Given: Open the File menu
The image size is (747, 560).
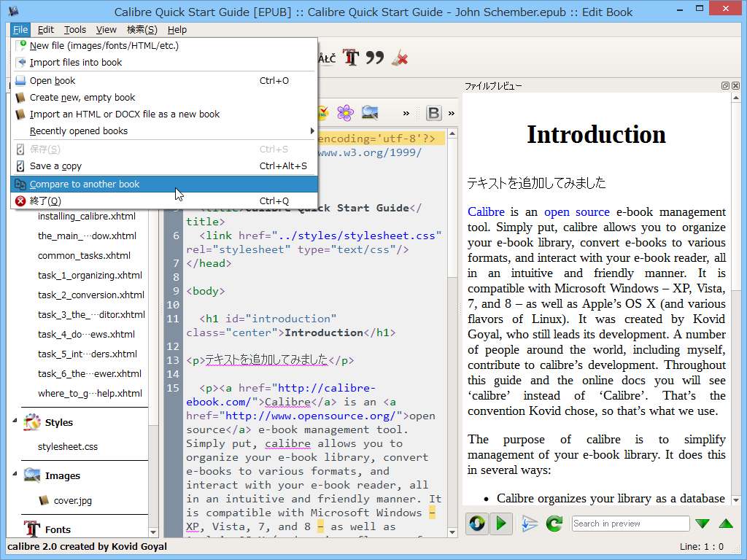Looking at the screenshot, I should click(x=20, y=29).
